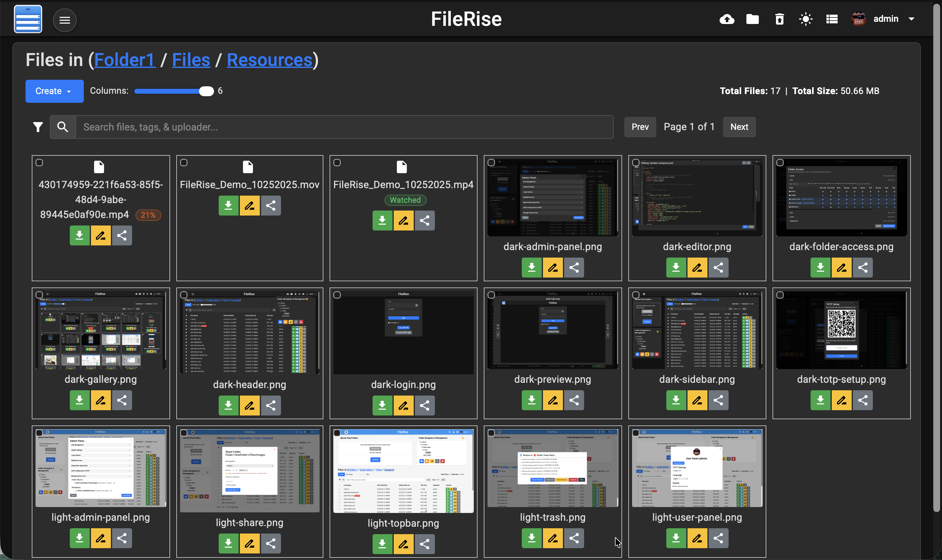The height and width of the screenshot is (560, 942).
Task: Open the trash bin icon in header
Action: (779, 19)
